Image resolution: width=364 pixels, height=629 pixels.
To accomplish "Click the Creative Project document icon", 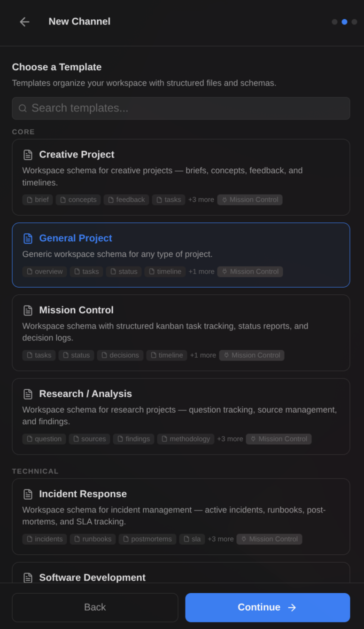I will point(28,154).
